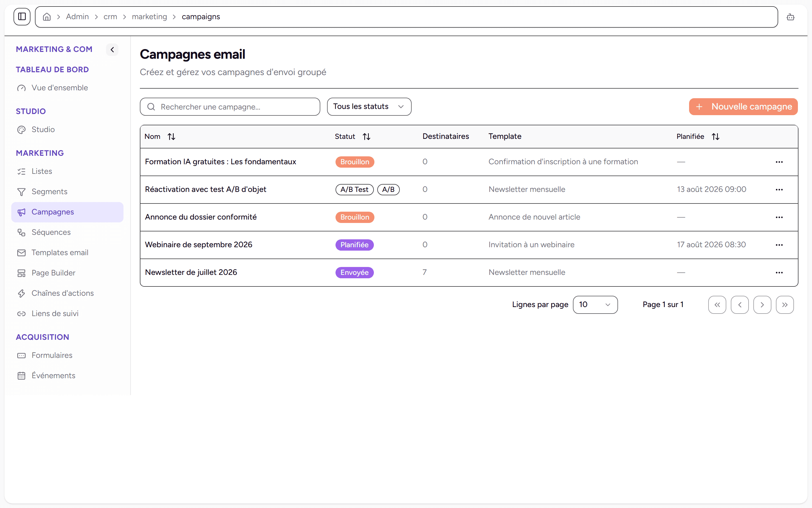812x508 pixels.
Task: Click the Segments funnel icon
Action: (21, 192)
